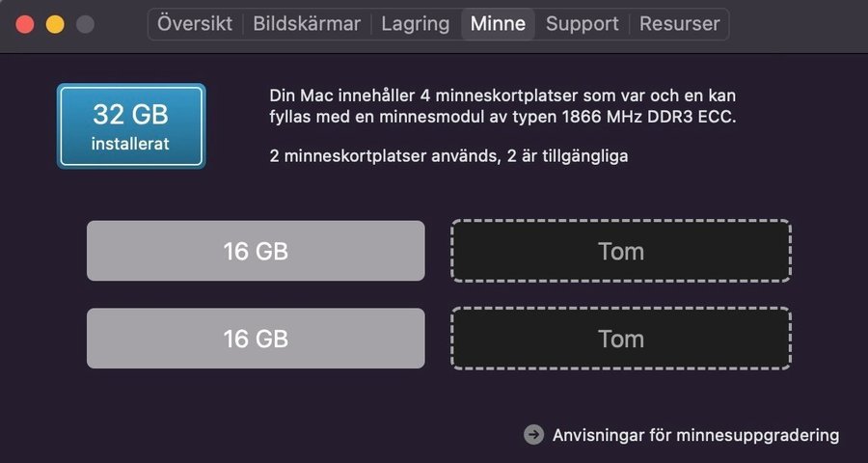Close the window with the red button

26,25
